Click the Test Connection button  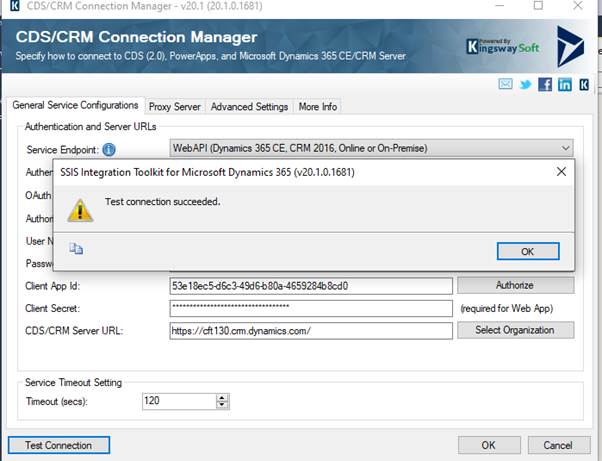pyautogui.click(x=59, y=445)
